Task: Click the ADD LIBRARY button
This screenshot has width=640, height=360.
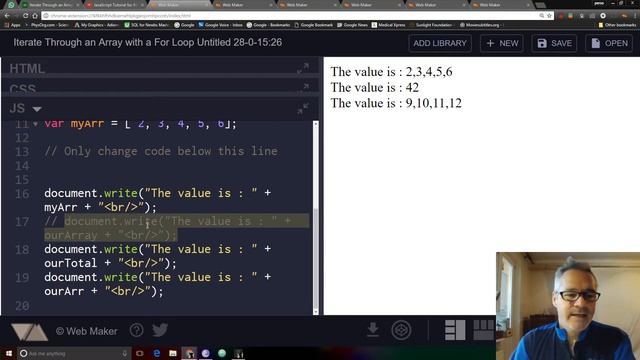Action: point(440,43)
